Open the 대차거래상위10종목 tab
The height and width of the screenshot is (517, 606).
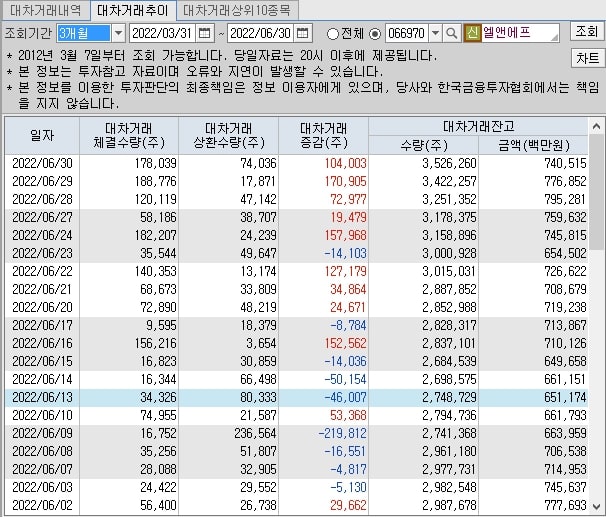click(x=237, y=10)
